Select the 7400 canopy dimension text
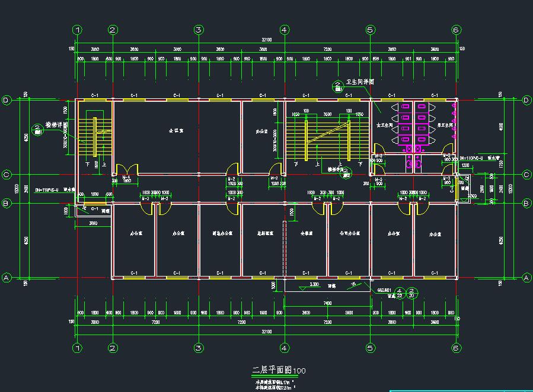 tap(327, 303)
